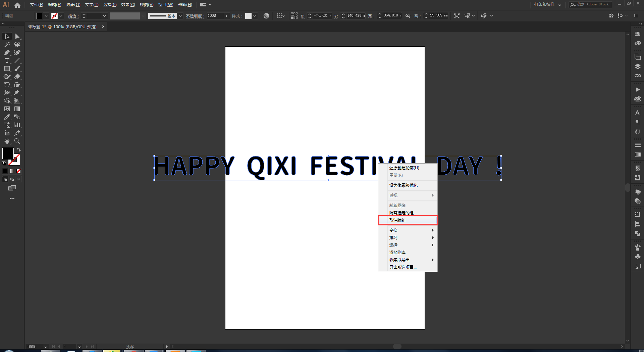This screenshot has height=352, width=644.
Task: Go to the Home screen icon
Action: (17, 5)
